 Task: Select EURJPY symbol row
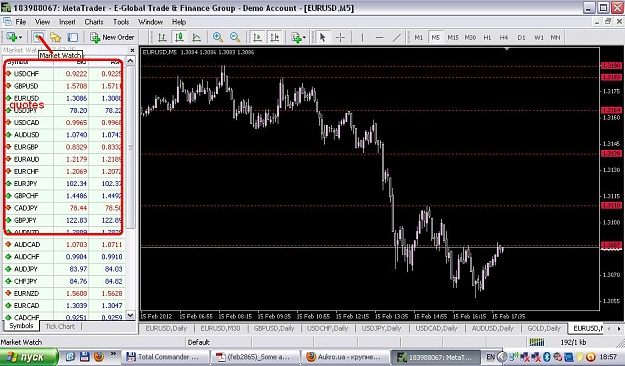coord(64,184)
